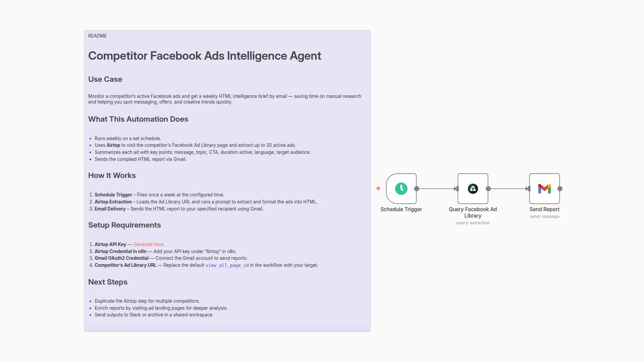644x362 pixels.
Task: Click the "Query Facebook Ad Library" node label
Action: click(473, 212)
